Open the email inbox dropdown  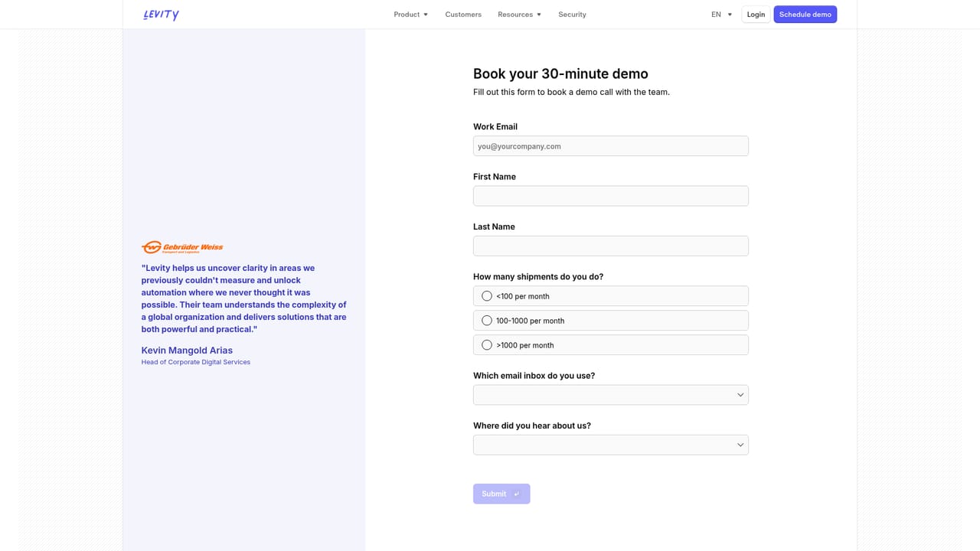coord(611,395)
